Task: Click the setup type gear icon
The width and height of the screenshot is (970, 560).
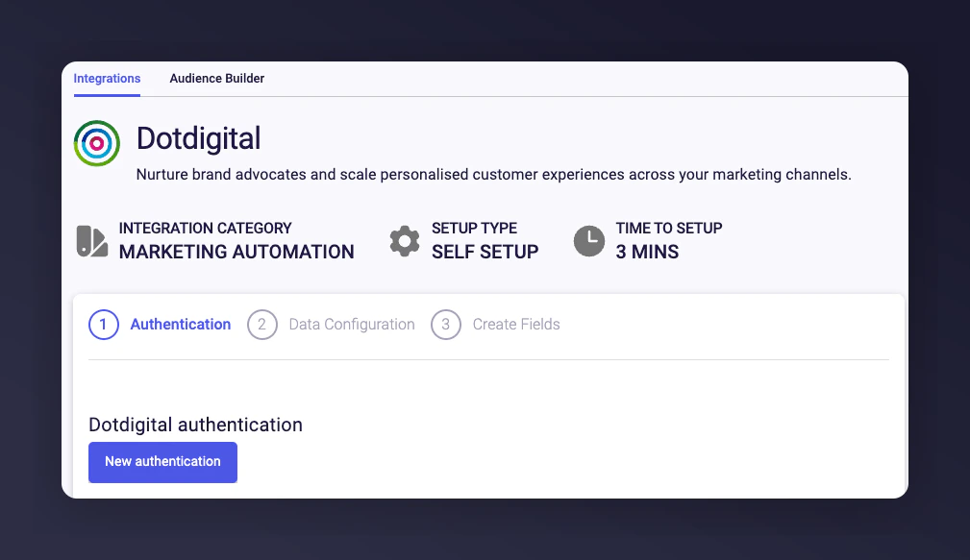Action: point(405,241)
